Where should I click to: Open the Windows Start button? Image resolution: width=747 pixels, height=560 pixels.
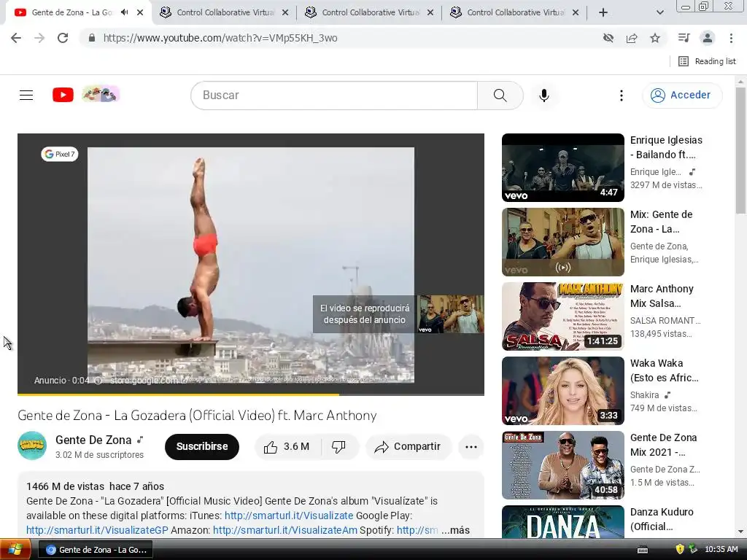[x=15, y=550]
